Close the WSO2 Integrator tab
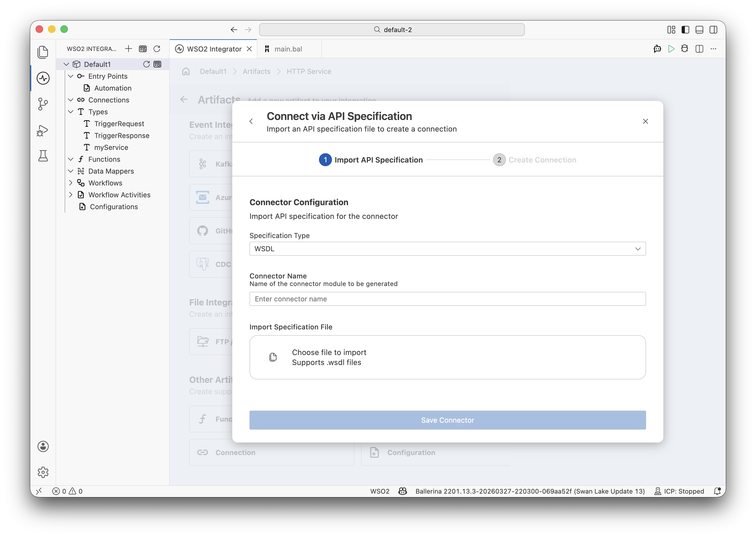This screenshot has width=756, height=537. click(x=249, y=49)
